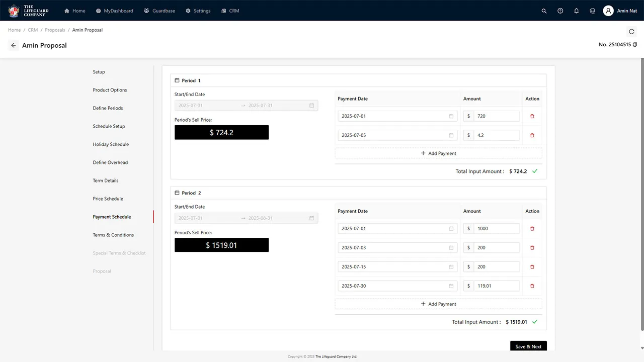
Task: Select Price Schedule in the sidebar
Action: click(108, 199)
